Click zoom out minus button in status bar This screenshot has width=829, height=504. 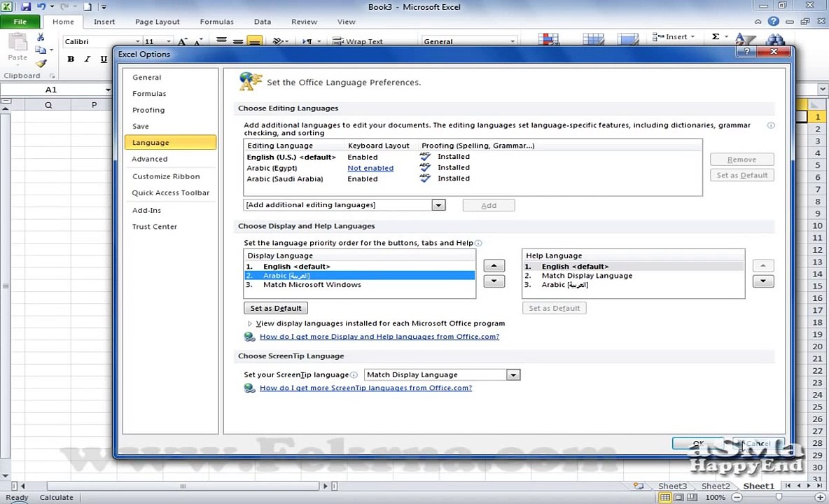tap(737, 497)
